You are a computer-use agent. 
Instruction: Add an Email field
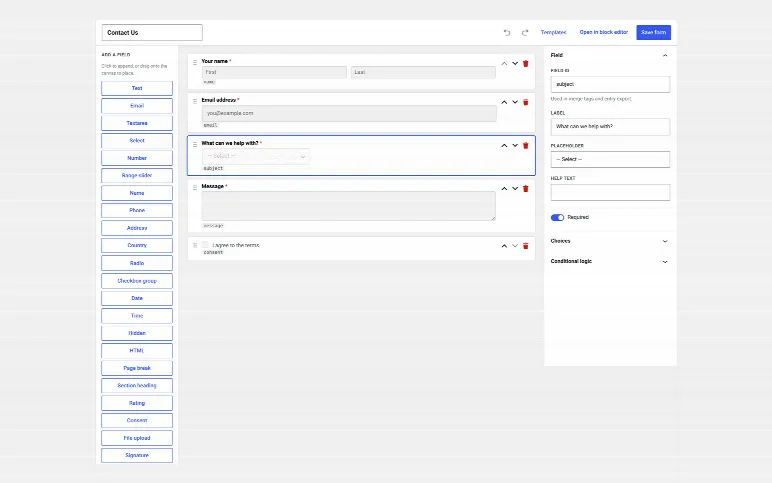tap(137, 106)
